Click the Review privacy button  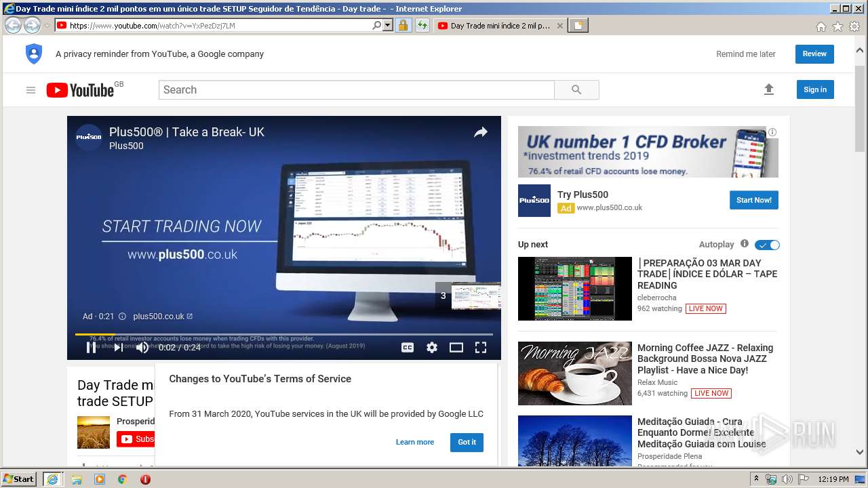(x=814, y=54)
